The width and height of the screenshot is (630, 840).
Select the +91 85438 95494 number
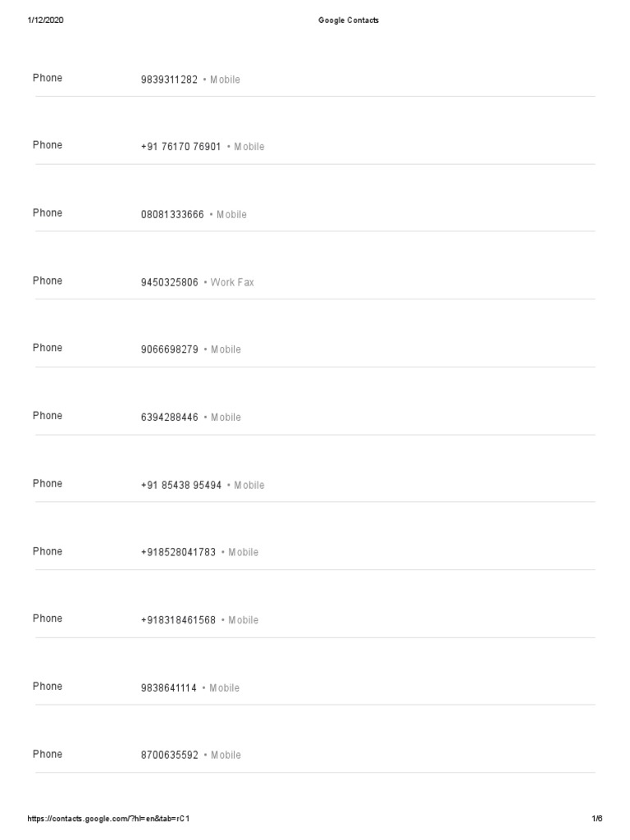coord(180,486)
